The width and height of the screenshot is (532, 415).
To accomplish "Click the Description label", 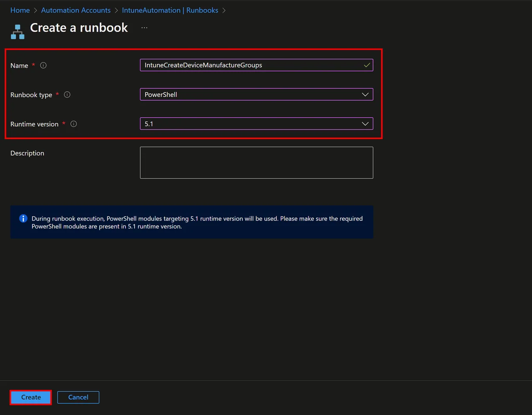I will (27, 153).
